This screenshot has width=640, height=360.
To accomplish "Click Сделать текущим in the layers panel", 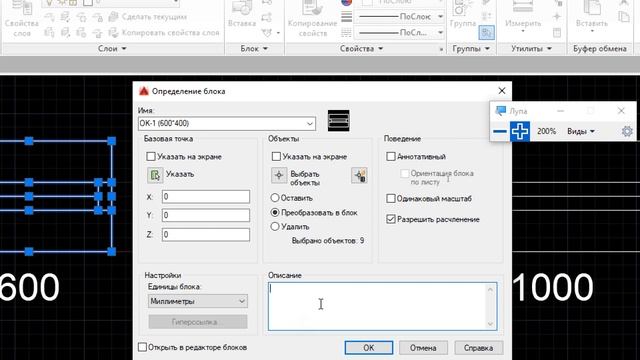I will pos(148,17).
